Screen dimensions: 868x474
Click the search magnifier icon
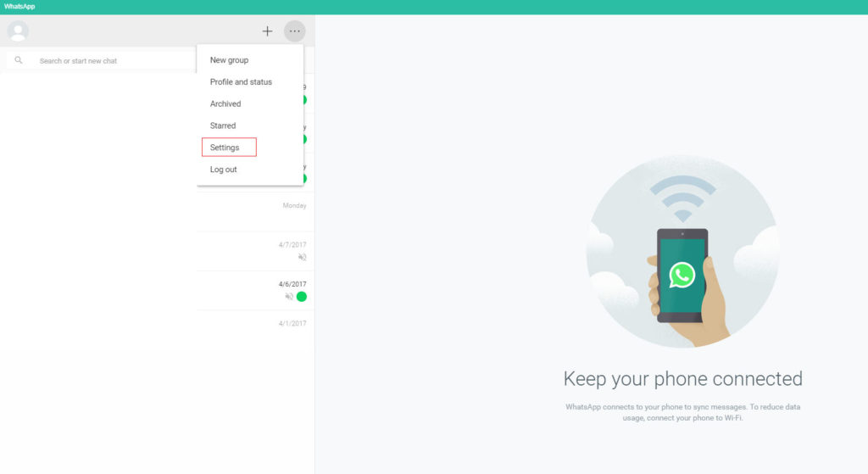tap(19, 60)
